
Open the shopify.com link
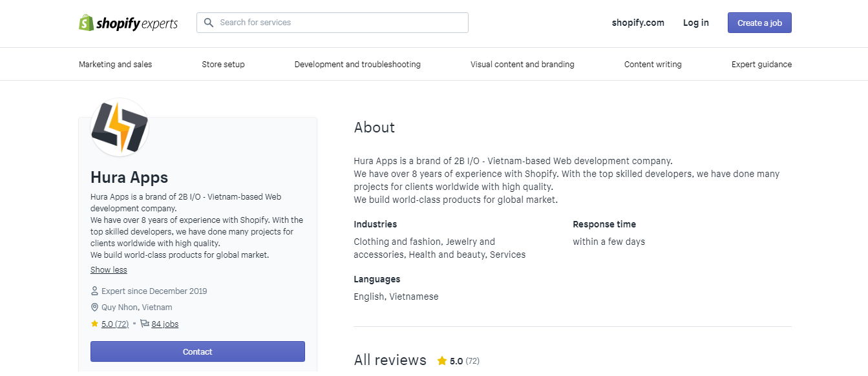[638, 23]
